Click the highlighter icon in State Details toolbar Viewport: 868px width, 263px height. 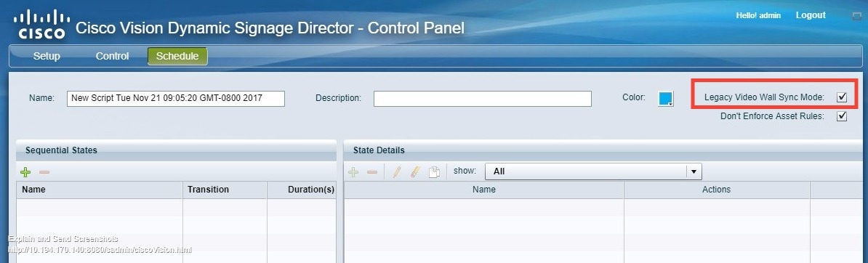pyautogui.click(x=416, y=172)
